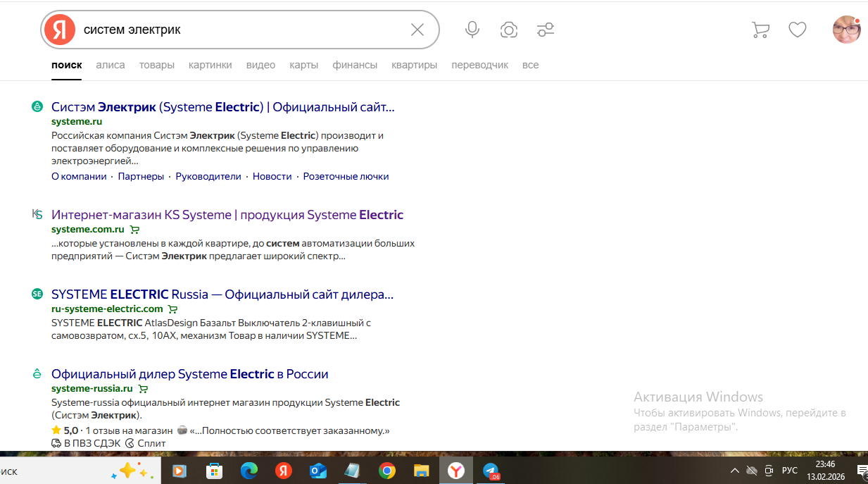Click the sparkle icon in the taskbar search
The image size is (868, 484).
pos(132,471)
